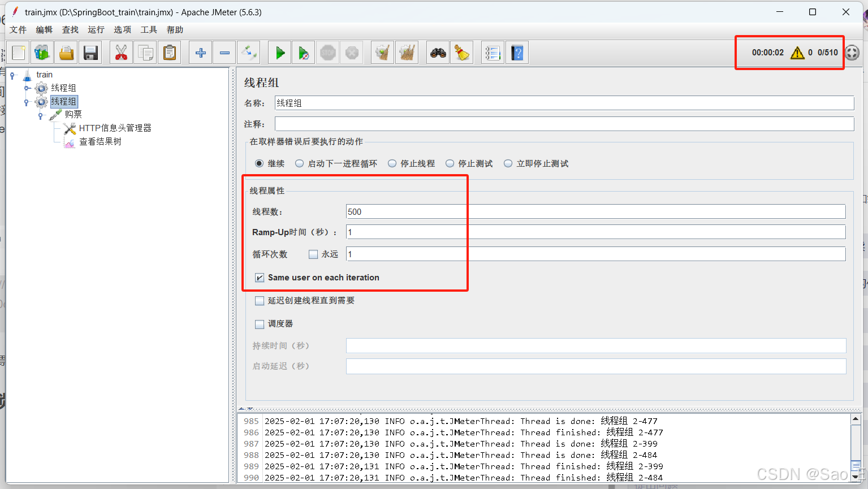Viewport: 868px width, 489px height.
Task: Click the Shutdown threads icon
Action: [x=352, y=53]
